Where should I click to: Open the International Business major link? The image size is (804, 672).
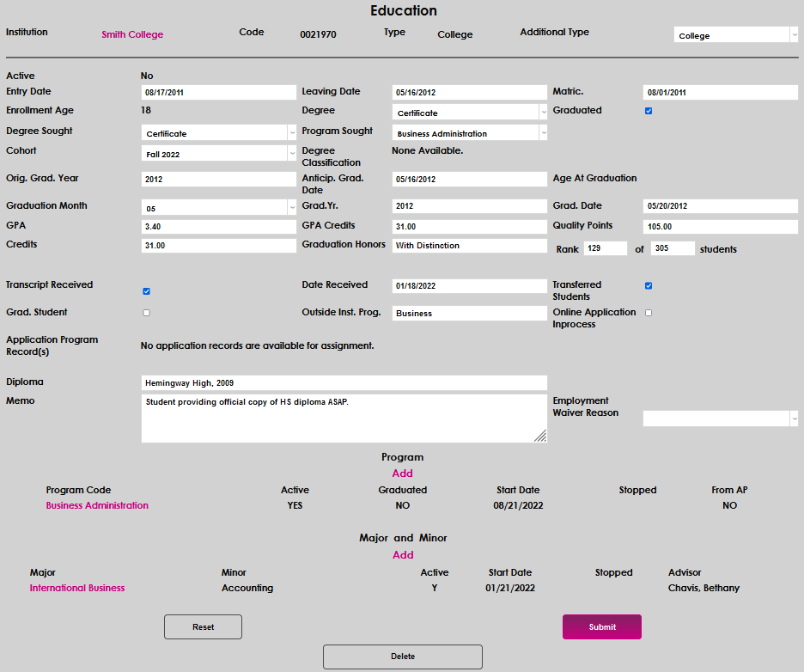77,588
